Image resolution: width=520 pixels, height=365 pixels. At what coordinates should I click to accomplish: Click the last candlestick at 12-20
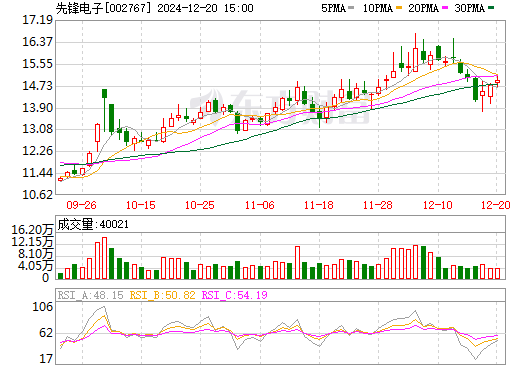point(497,81)
